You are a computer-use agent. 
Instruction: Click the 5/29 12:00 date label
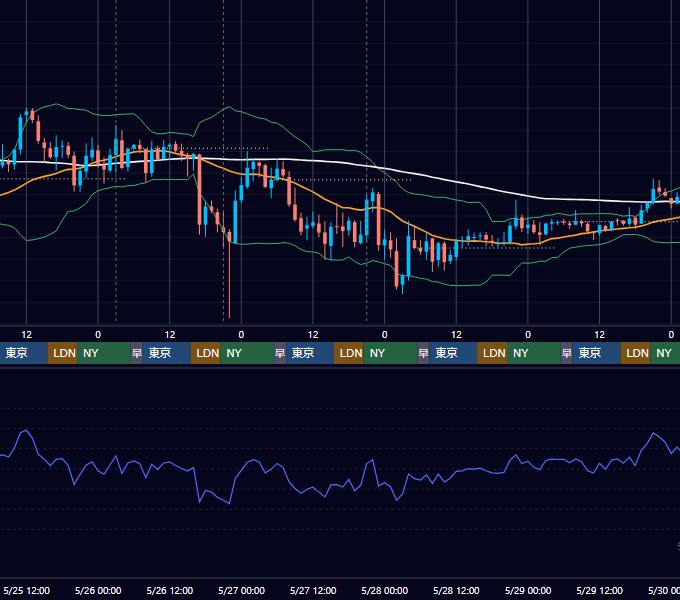click(599, 590)
